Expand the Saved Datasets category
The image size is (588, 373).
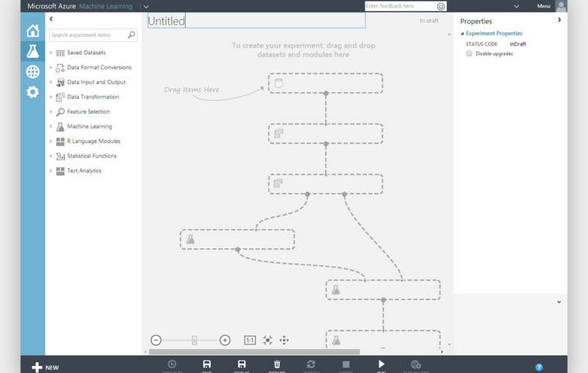[x=51, y=53]
